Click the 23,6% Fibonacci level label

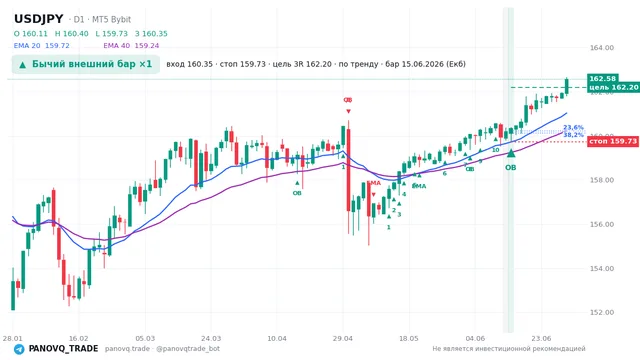[x=573, y=127]
